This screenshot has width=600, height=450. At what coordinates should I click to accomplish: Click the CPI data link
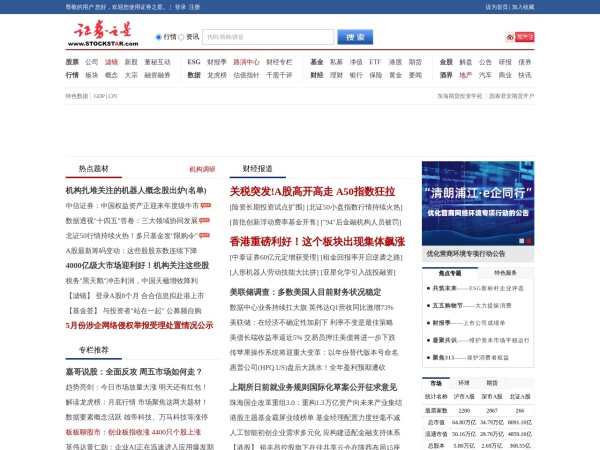tap(112, 96)
